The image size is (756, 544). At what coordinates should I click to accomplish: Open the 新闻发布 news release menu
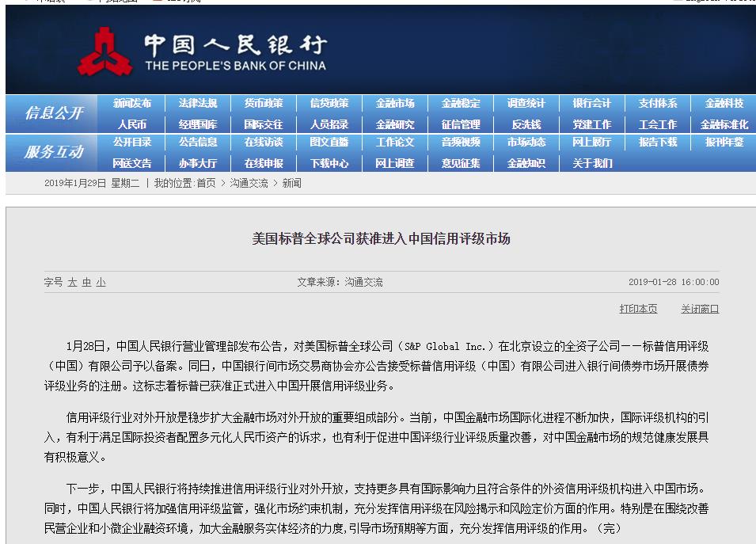pyautogui.click(x=132, y=104)
